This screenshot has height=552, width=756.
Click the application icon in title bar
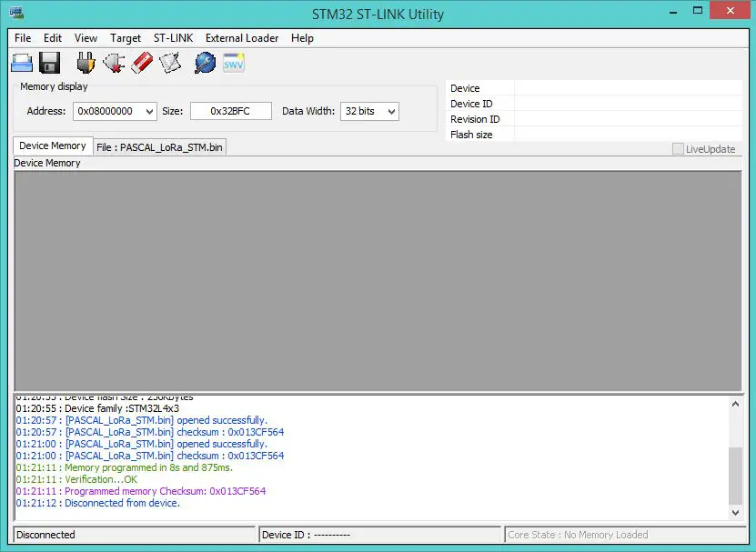17,13
